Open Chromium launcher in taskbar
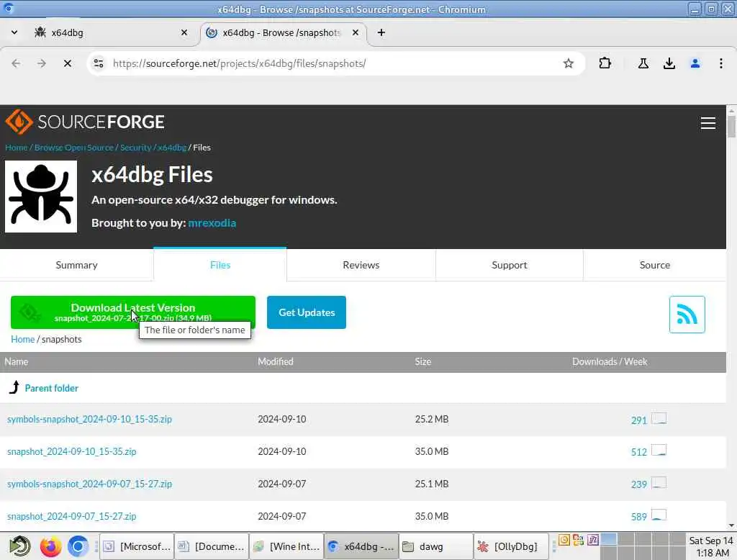This screenshot has height=560, width=737. pos(78,546)
